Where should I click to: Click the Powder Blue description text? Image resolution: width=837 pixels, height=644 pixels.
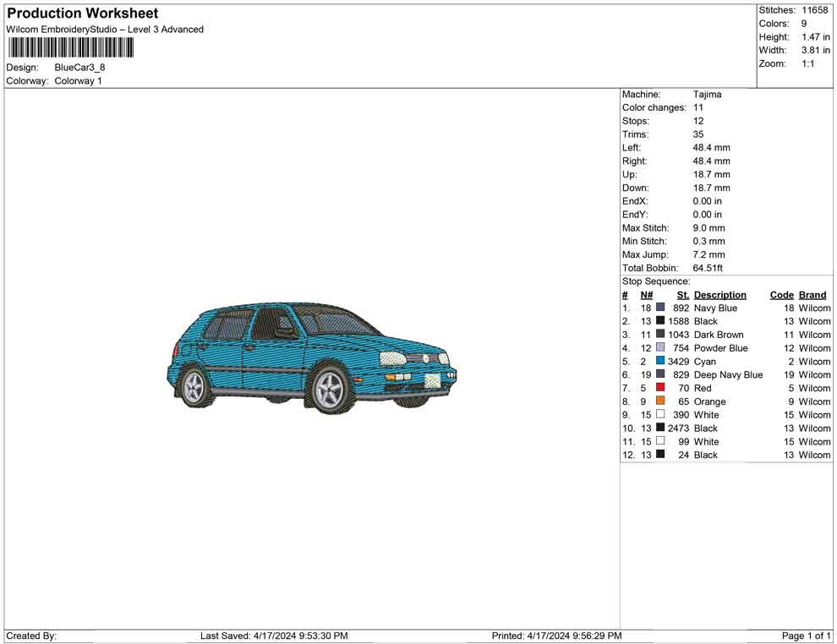point(720,348)
